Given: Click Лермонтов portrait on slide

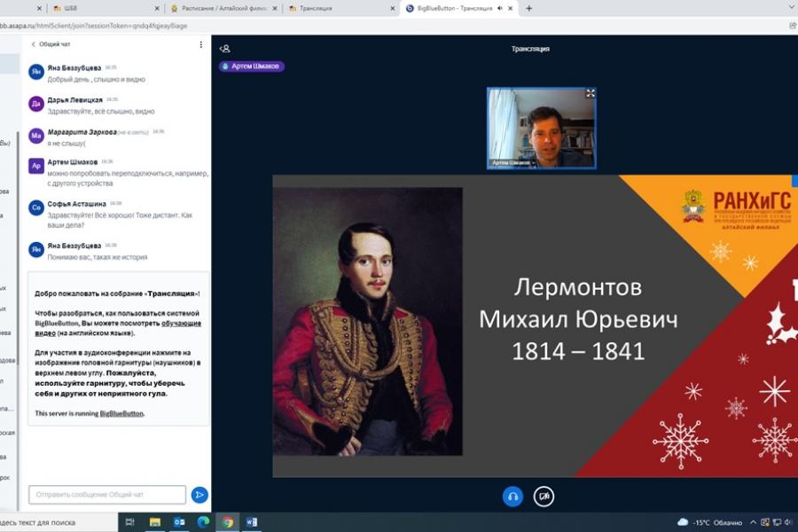Looking at the screenshot, I should [368, 321].
